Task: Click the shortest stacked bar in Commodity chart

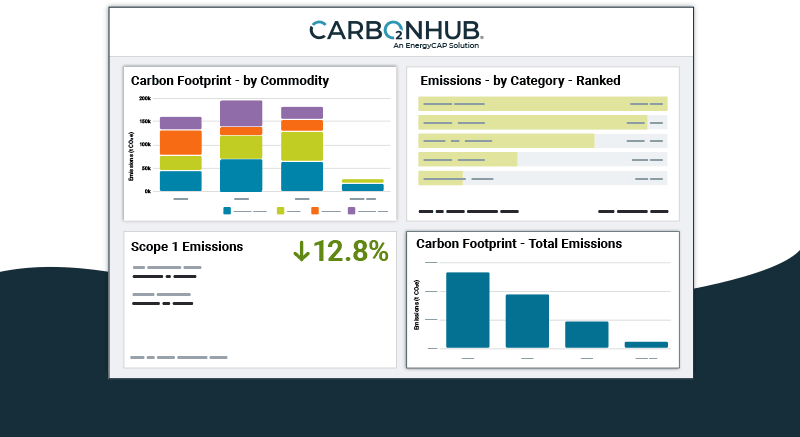Action: (x=362, y=185)
